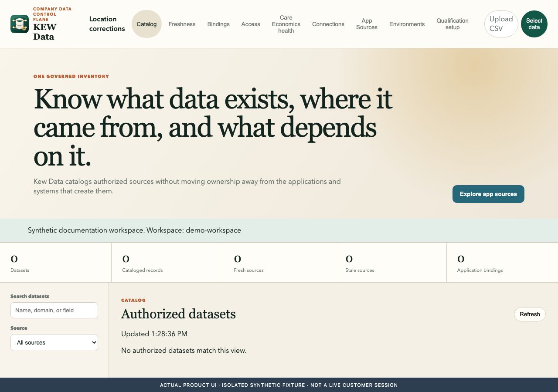Click the ONE GOVERNED INVENTORY label

tap(71, 76)
